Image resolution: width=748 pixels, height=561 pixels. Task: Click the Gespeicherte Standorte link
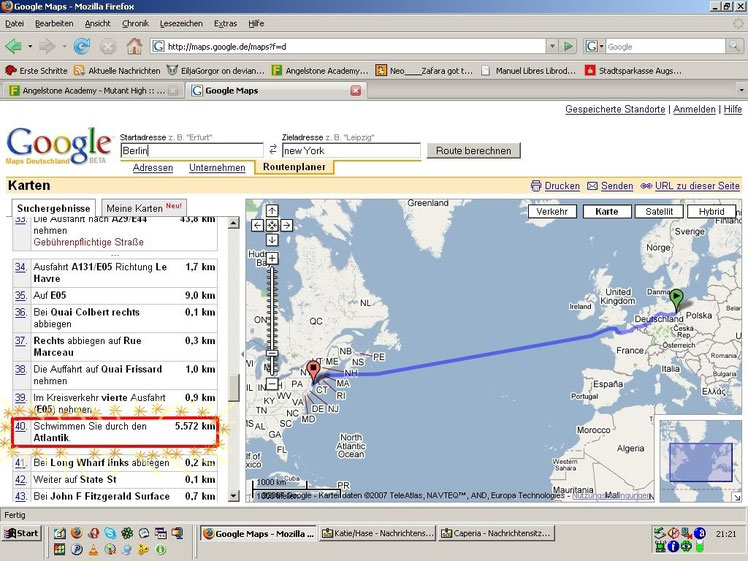click(x=615, y=109)
